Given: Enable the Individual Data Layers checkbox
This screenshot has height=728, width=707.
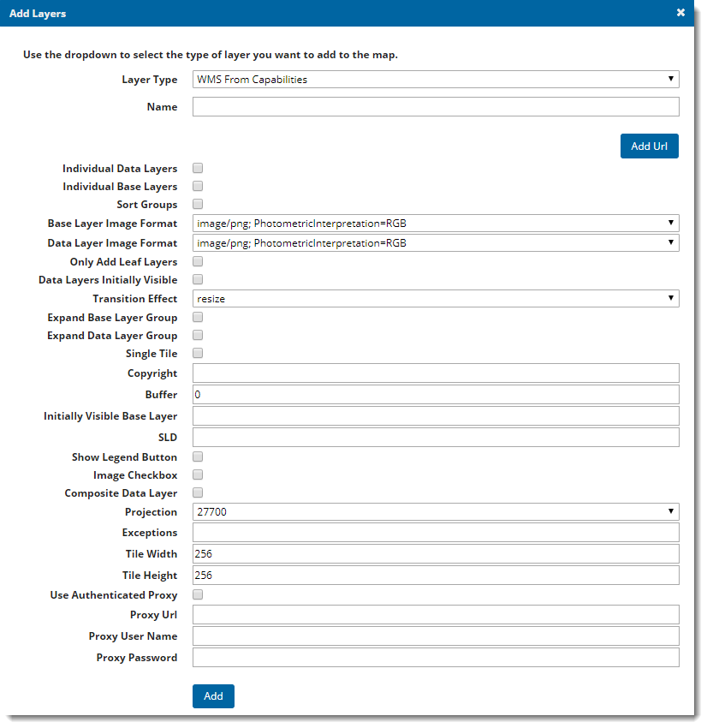Looking at the screenshot, I should [x=198, y=168].
